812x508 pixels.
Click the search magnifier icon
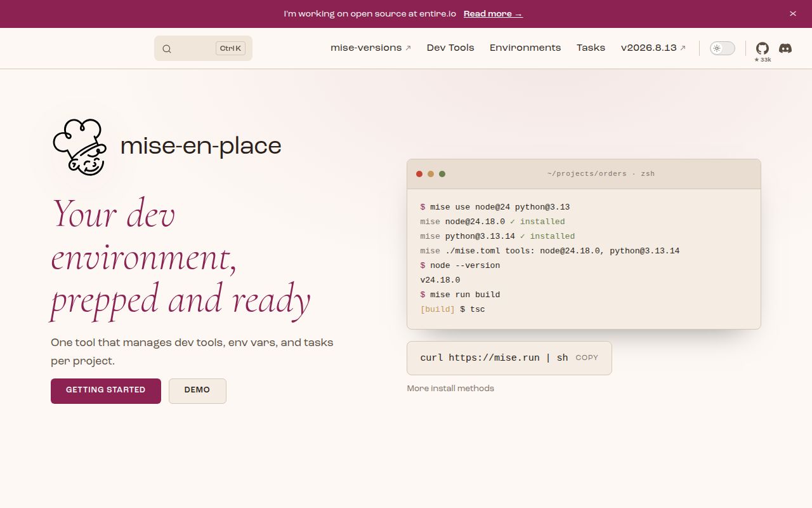167,49
